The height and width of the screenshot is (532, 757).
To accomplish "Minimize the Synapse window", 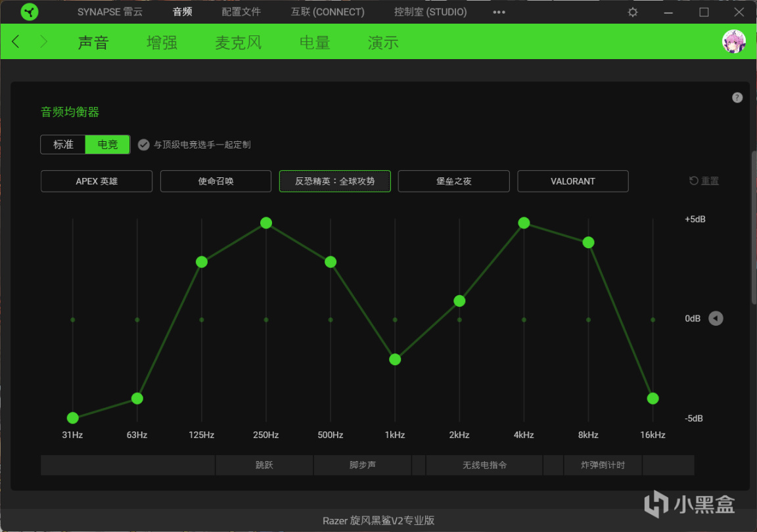I will 668,12.
